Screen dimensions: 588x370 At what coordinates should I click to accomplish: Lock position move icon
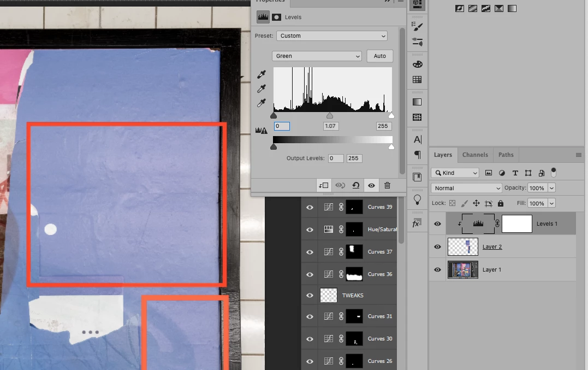coord(476,203)
